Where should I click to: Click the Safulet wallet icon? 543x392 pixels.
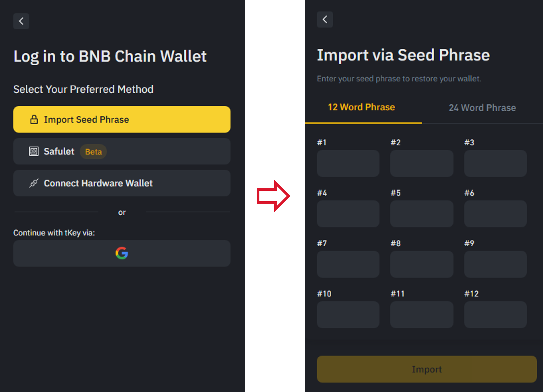point(34,151)
